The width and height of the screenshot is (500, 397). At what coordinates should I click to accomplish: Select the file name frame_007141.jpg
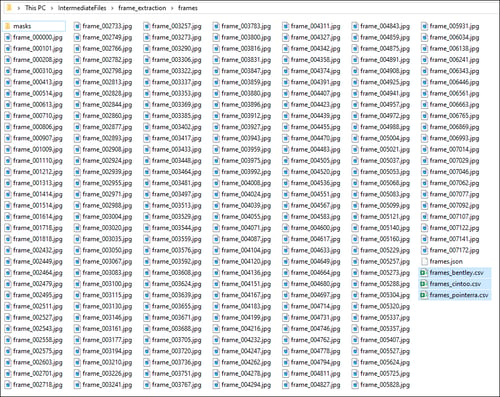pos(454,239)
